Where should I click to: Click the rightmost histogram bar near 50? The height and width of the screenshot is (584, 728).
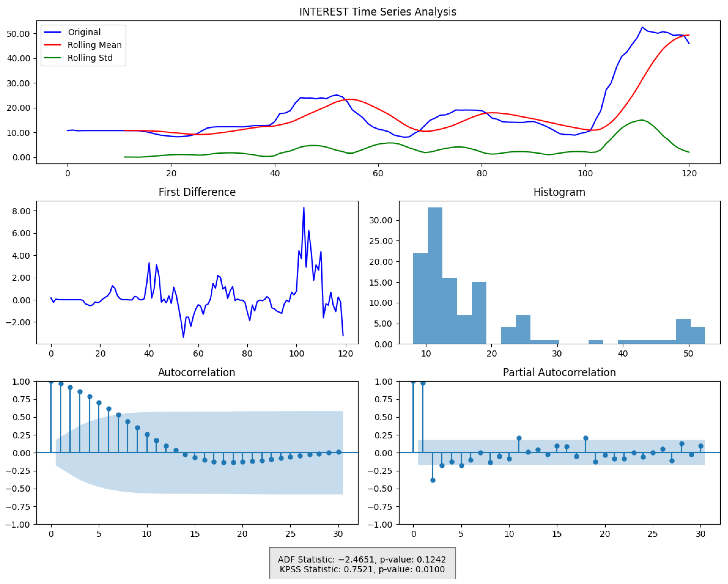698,336
